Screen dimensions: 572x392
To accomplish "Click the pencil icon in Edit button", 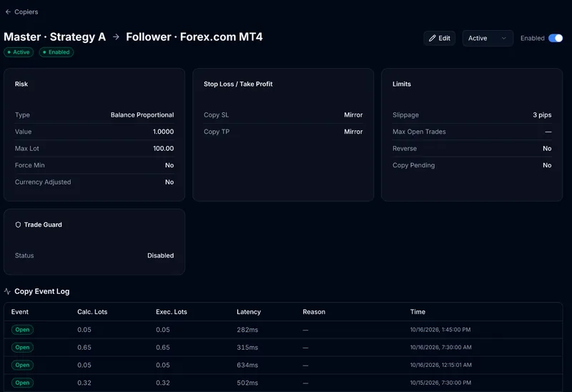I will pyautogui.click(x=433, y=38).
